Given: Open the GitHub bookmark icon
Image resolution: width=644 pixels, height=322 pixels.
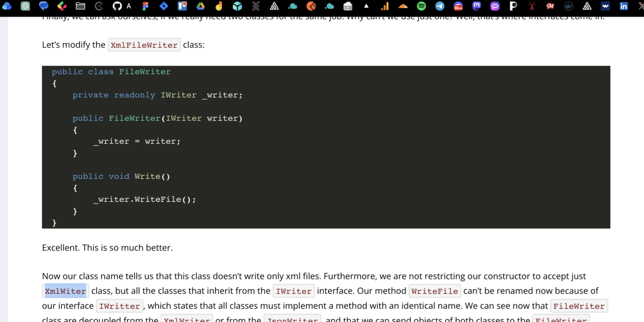Looking at the screenshot, I should (x=117, y=6).
